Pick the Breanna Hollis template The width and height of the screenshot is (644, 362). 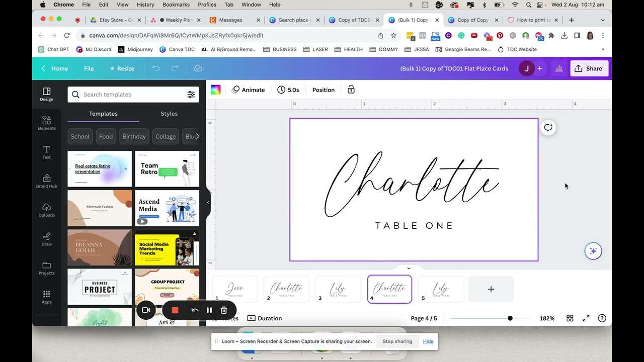pos(100,247)
